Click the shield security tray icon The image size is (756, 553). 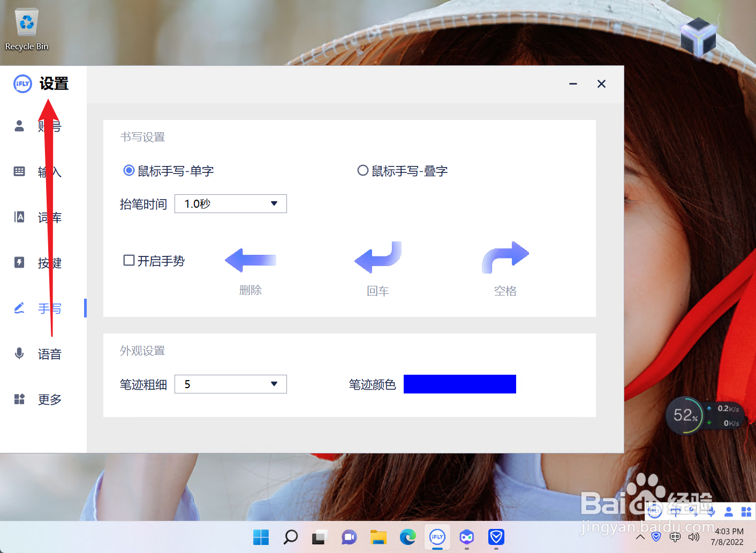[x=656, y=536]
